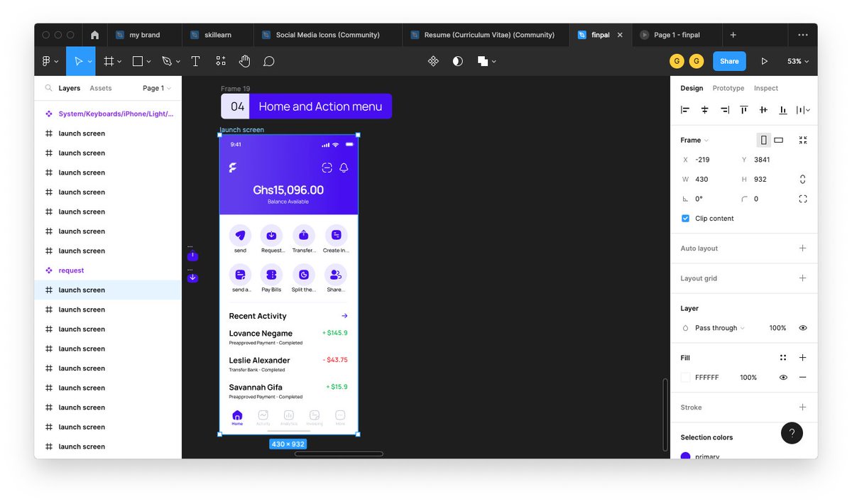The height and width of the screenshot is (504, 852).
Task: Expand the Boolean groups options arrow
Action: tap(493, 62)
